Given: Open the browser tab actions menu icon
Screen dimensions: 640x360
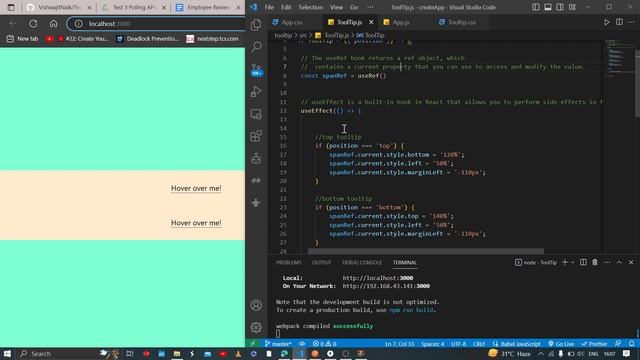Looking at the screenshot, I should click(x=11, y=7).
